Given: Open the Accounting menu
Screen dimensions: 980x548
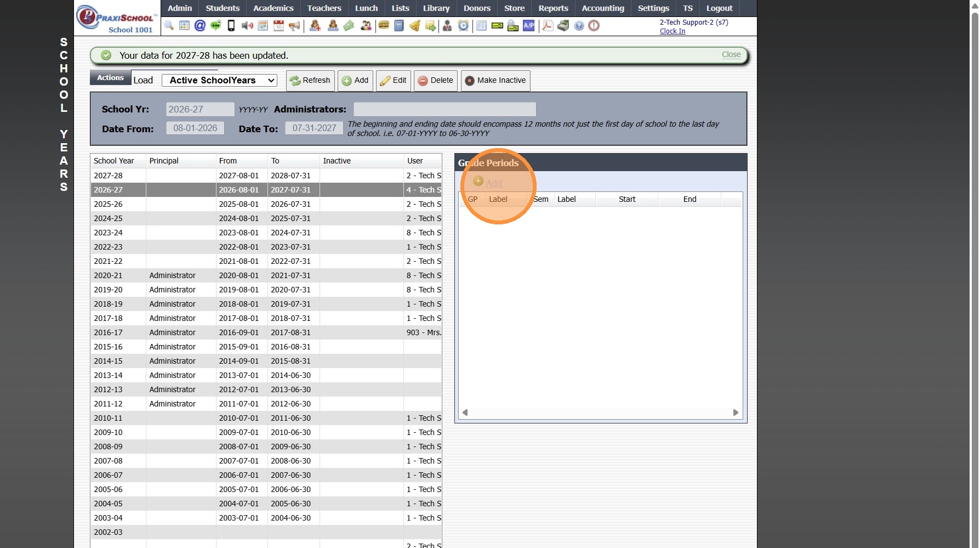Looking at the screenshot, I should (x=603, y=8).
